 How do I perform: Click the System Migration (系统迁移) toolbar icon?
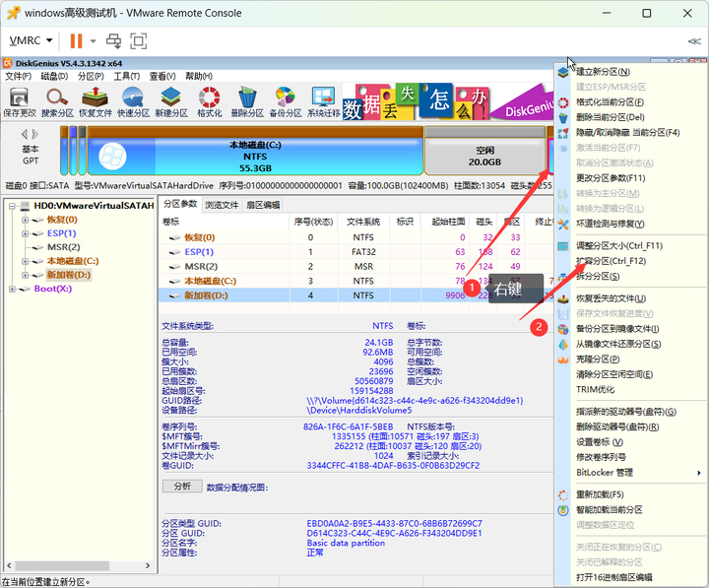(323, 101)
